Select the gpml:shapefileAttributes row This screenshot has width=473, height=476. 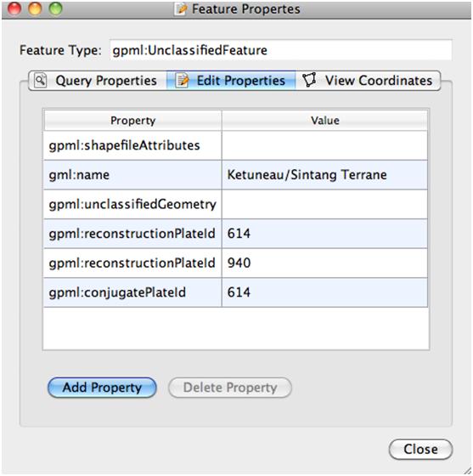[x=235, y=145]
